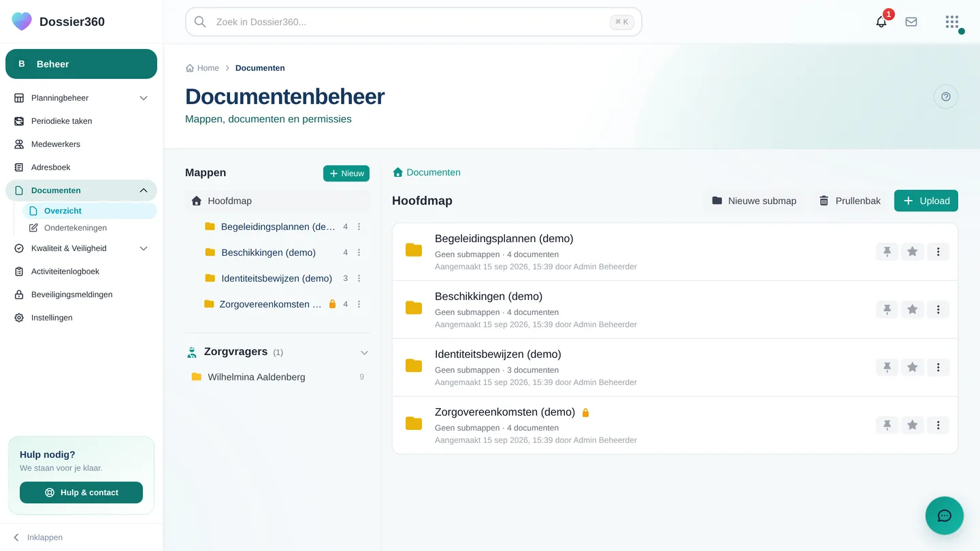Image resolution: width=980 pixels, height=551 pixels.
Task: Open Periodieke taken
Action: pyautogui.click(x=81, y=121)
